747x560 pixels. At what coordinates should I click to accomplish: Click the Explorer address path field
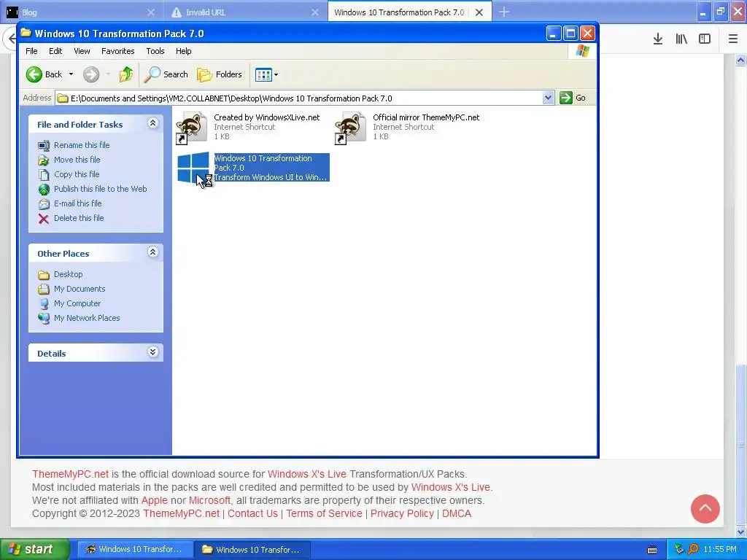point(299,98)
